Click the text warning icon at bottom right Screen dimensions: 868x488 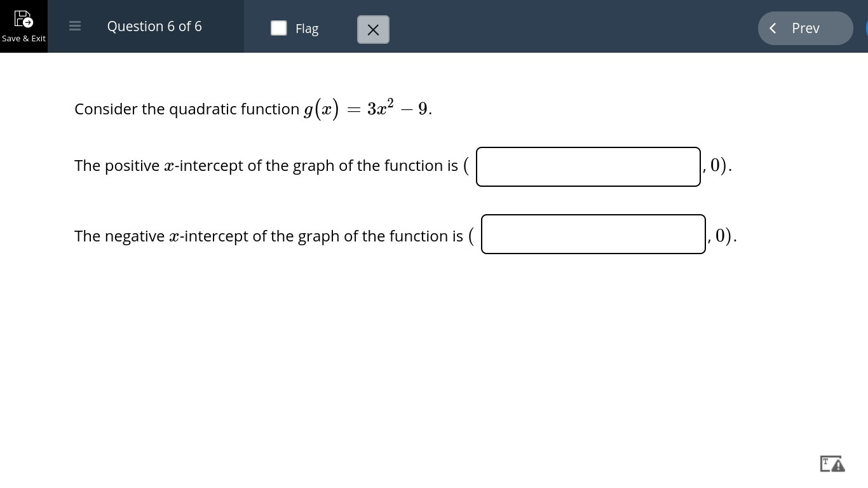click(832, 464)
